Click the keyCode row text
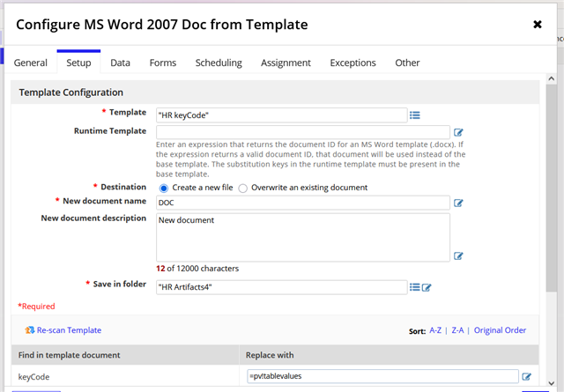564x392 pixels. [33, 377]
